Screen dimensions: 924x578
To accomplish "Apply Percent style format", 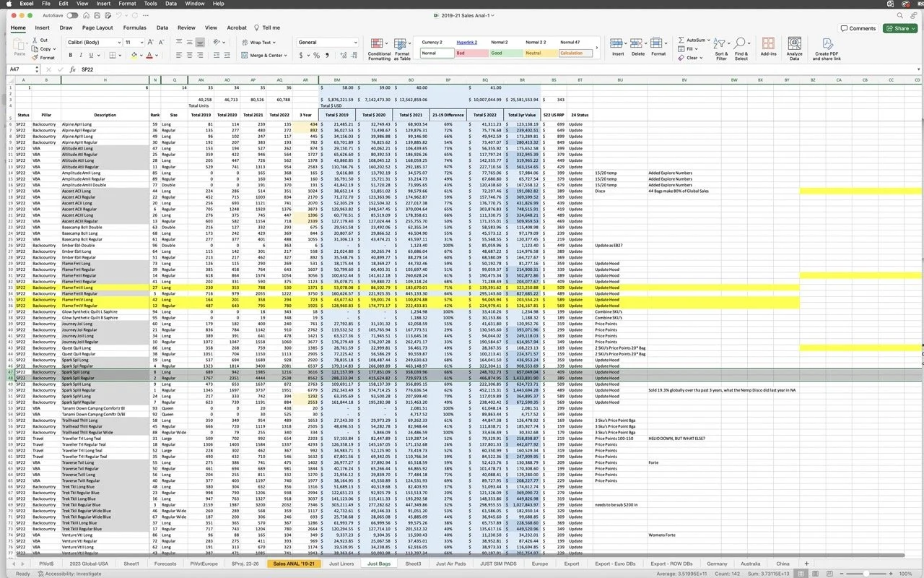I will pyautogui.click(x=317, y=56).
